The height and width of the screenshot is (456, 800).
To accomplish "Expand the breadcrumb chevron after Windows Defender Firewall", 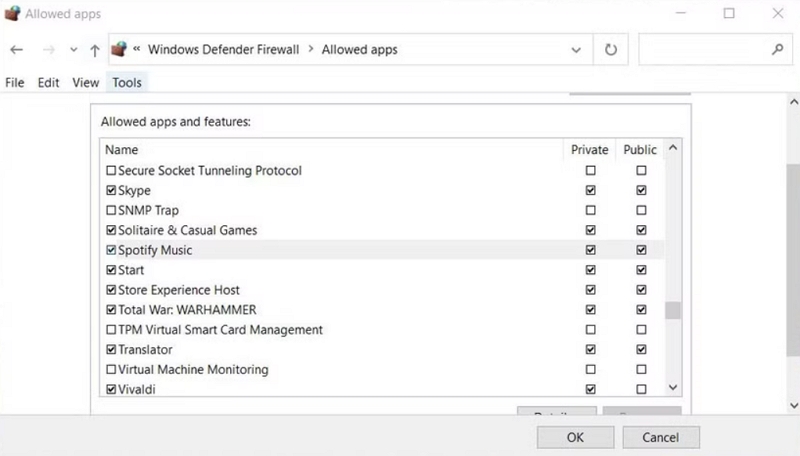I will click(310, 50).
